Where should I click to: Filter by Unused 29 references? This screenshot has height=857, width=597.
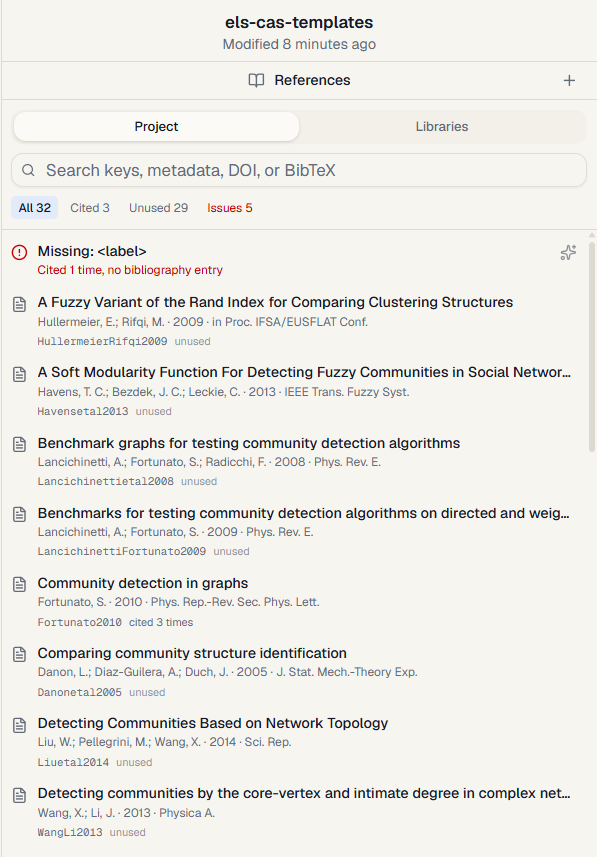tap(159, 208)
